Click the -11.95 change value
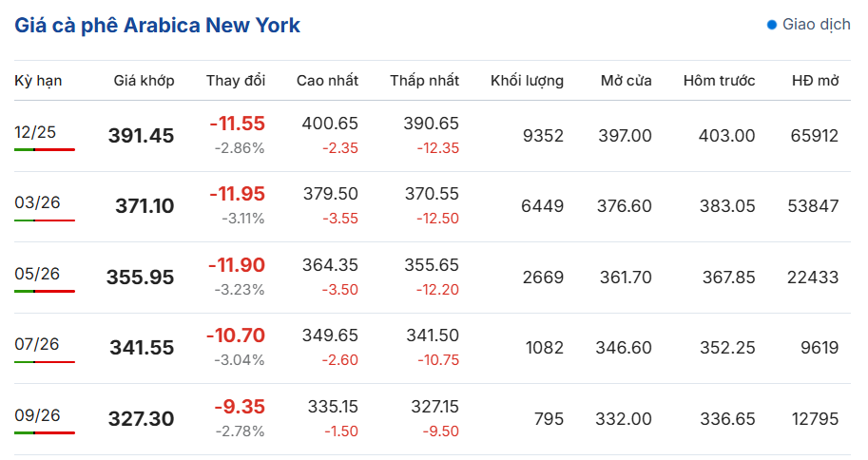 click(x=237, y=194)
